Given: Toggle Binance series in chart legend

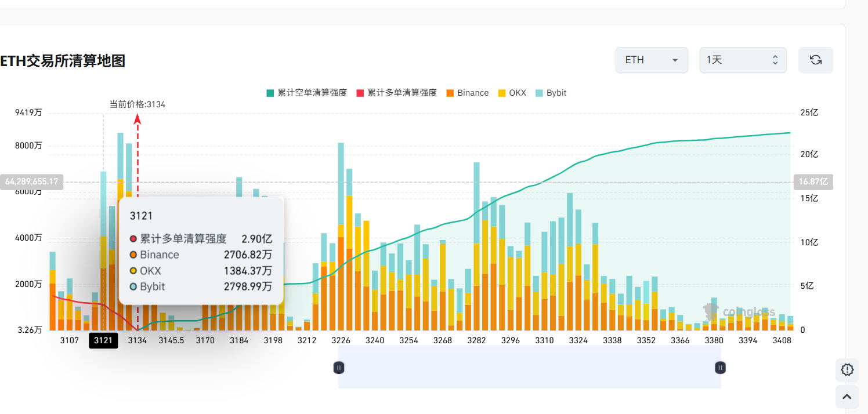Looking at the screenshot, I should tap(467, 93).
